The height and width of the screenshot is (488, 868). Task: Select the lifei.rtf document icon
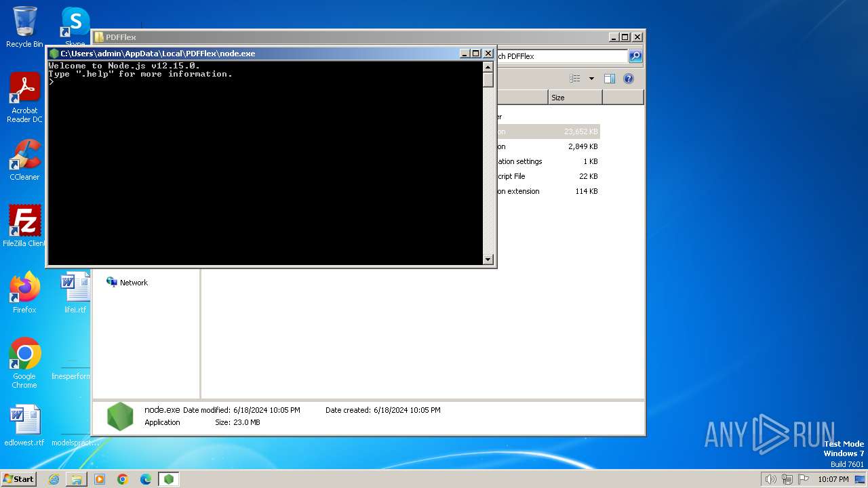tap(75, 293)
